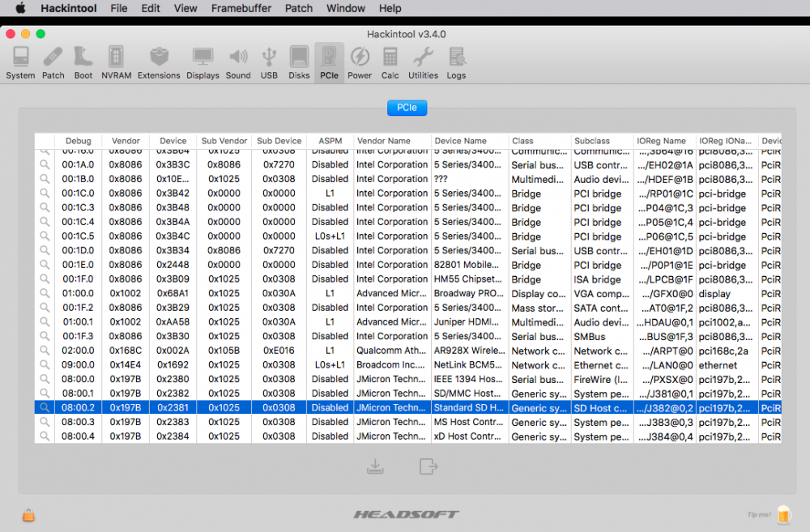Click magnifier icon for row 08:00.2
Viewport: 810px width, 532px height.
pyautogui.click(x=45, y=407)
